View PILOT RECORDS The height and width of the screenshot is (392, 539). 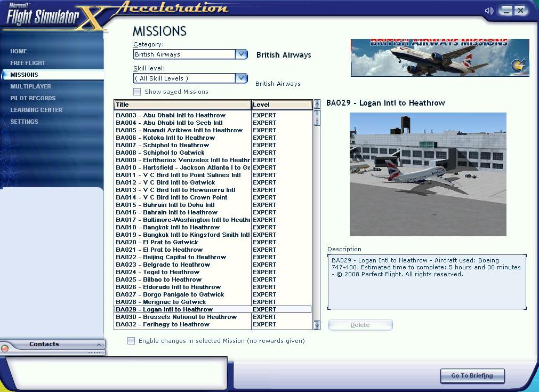click(x=33, y=98)
